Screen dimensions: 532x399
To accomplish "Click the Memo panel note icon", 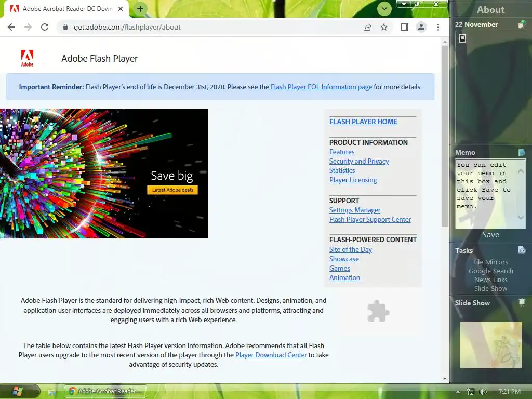I will pyautogui.click(x=522, y=152).
